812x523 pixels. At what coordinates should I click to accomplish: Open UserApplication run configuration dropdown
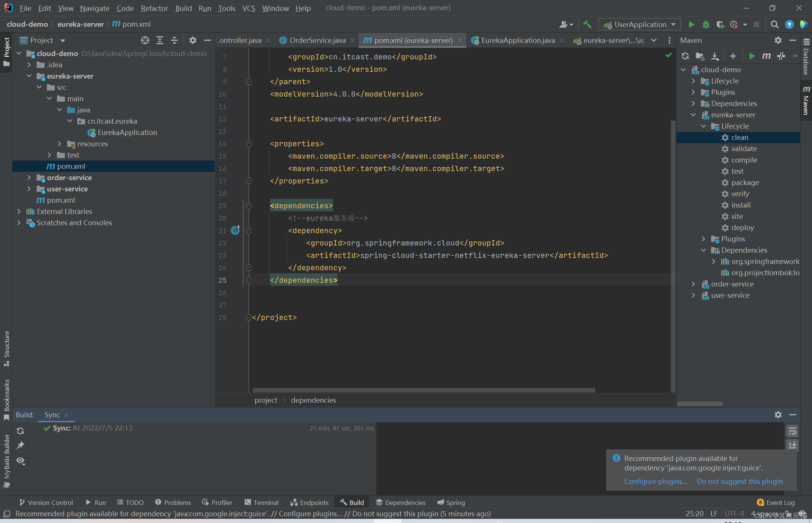(x=640, y=25)
